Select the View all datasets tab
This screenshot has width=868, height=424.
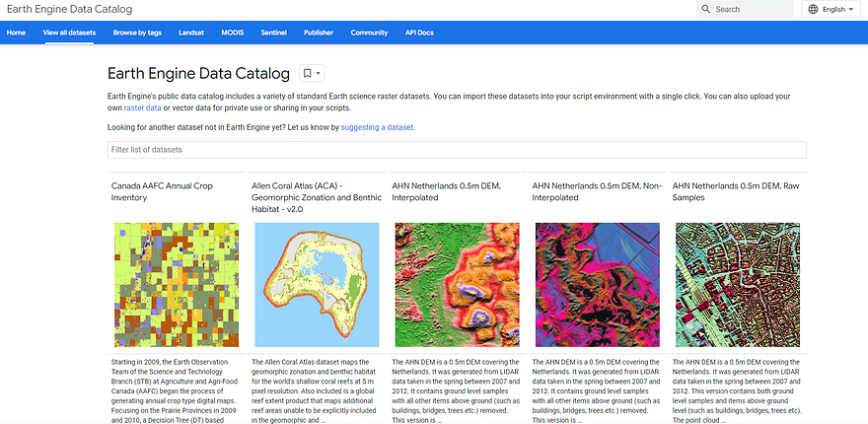69,33
